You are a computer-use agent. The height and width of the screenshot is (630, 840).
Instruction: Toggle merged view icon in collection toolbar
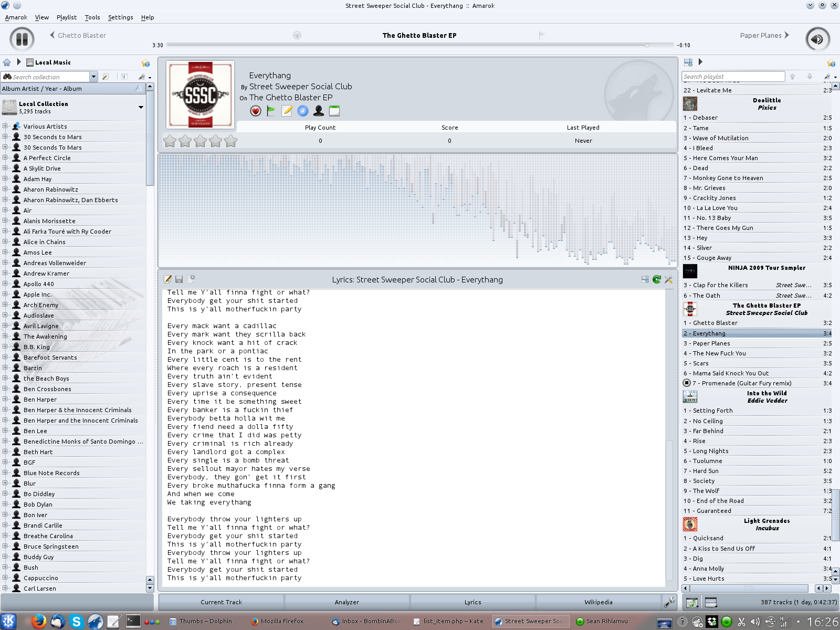point(124,77)
